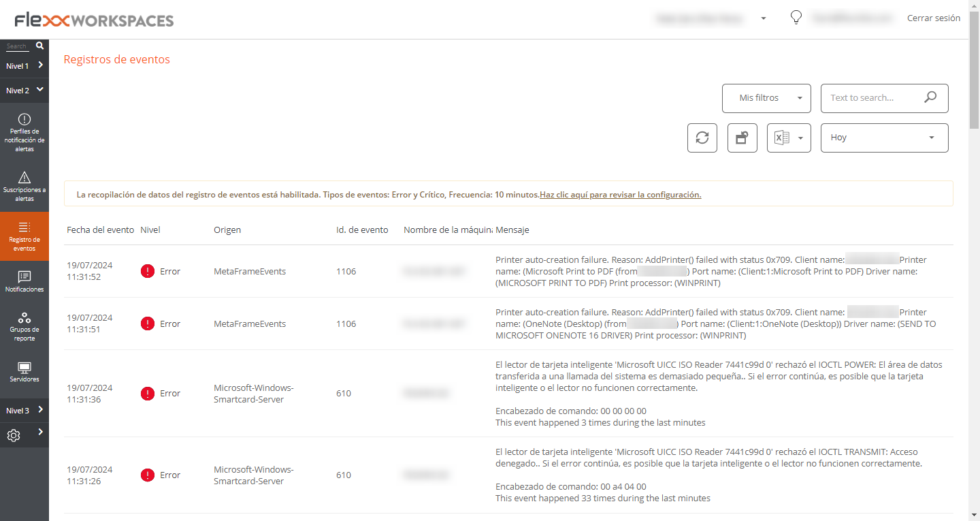
Task: Click Cerrar sesión link
Action: tap(934, 18)
